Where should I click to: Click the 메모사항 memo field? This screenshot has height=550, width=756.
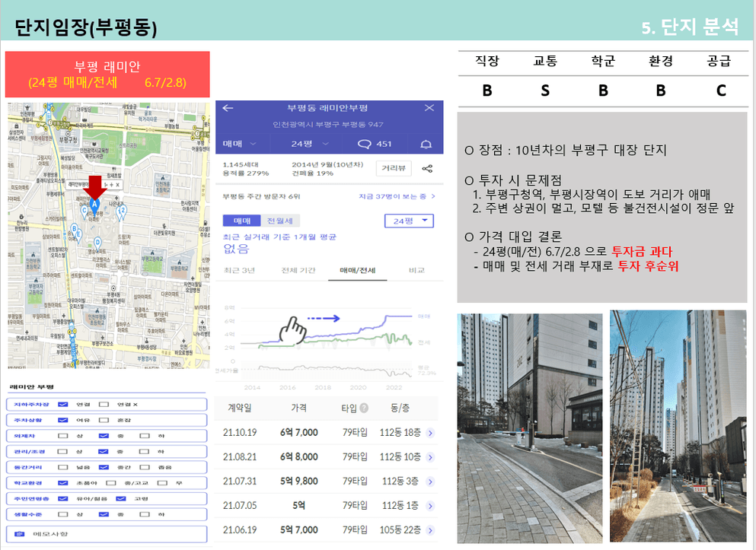107,533
